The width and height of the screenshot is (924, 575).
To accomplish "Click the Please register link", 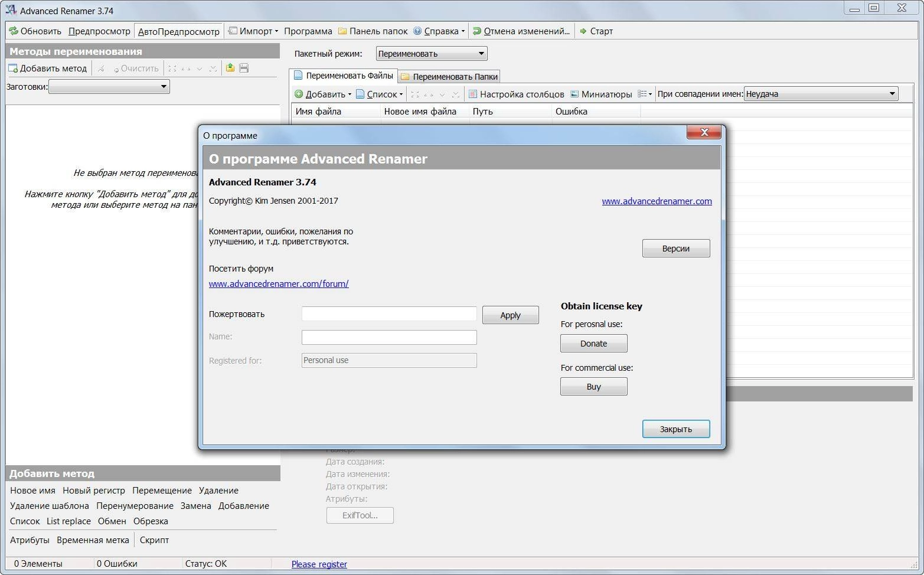I will click(x=319, y=564).
